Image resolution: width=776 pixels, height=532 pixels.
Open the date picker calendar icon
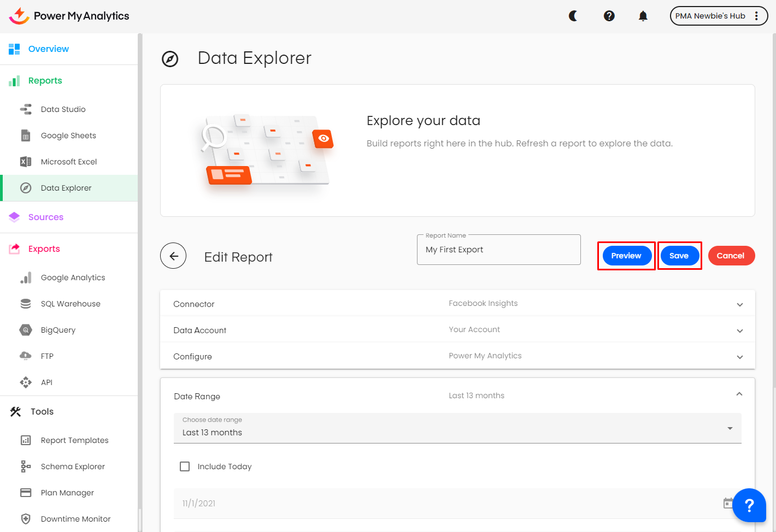(728, 503)
